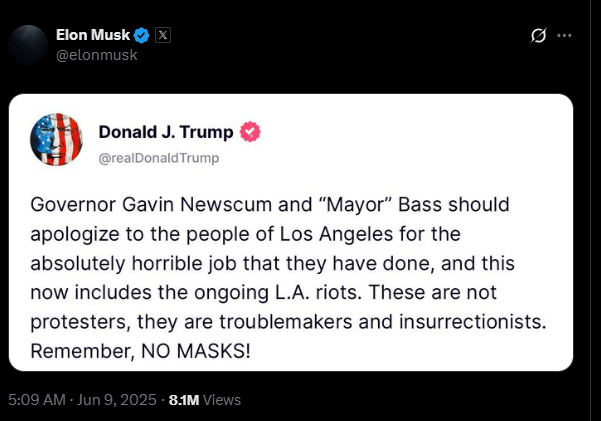Open the @realDonaldTrump handle link
This screenshot has height=421, width=601.
coord(158,157)
